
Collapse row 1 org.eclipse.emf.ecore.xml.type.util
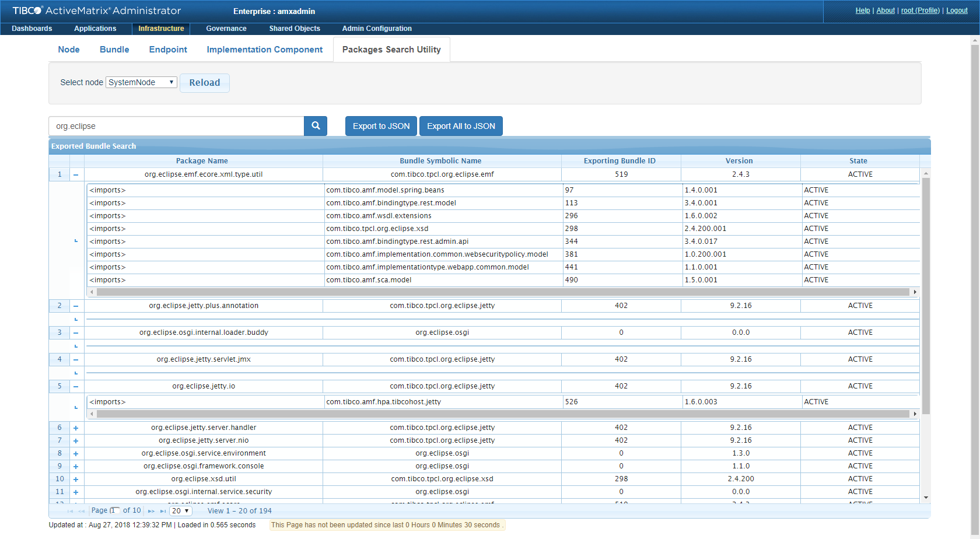click(76, 174)
